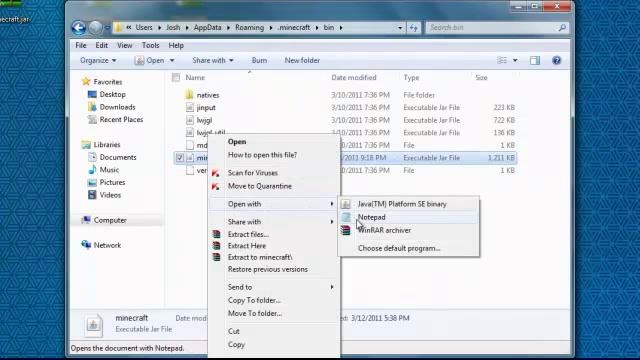The width and height of the screenshot is (640, 360).
Task: Open the Help menu
Action: (x=176, y=45)
